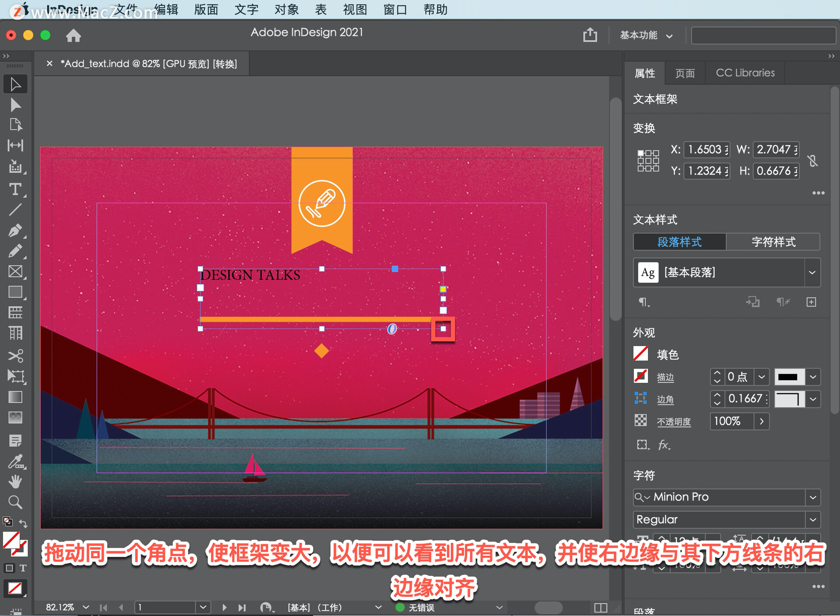Click the stroke color swatch beside 描边
The width and height of the screenshot is (840, 616).
pos(640,376)
